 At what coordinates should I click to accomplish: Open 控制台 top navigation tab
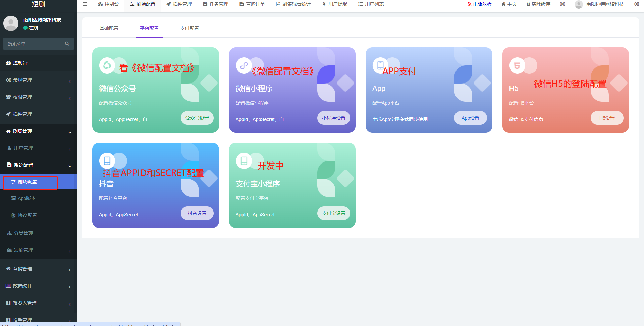point(108,4)
